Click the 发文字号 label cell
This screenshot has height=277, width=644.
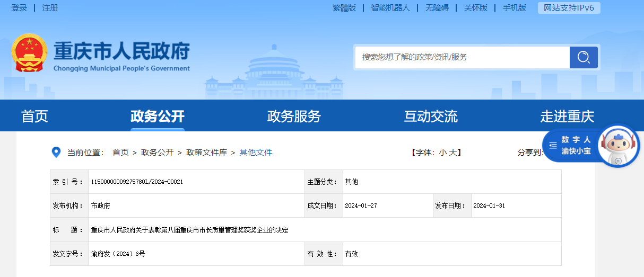[69, 254]
